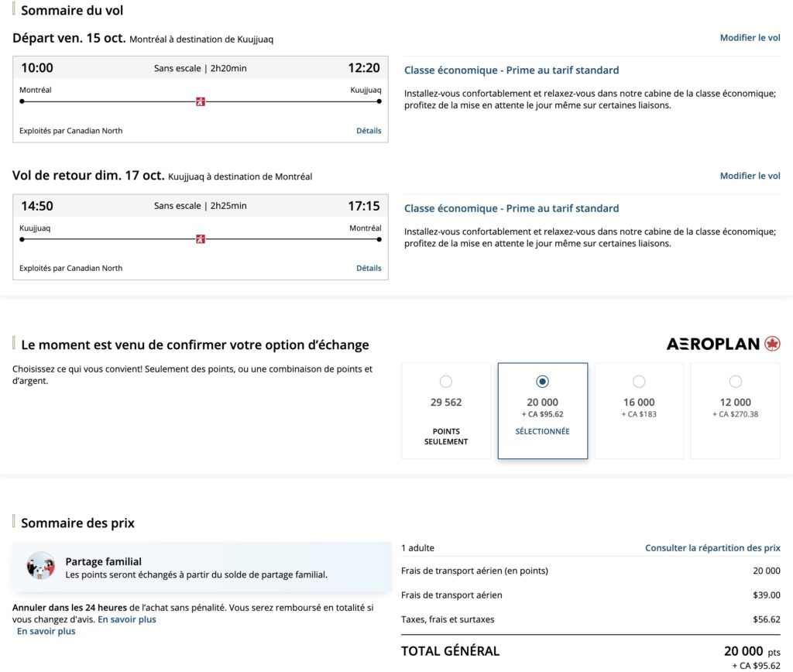Expand Détails for the return flight
This screenshot has width=793, height=672.
coord(369,268)
